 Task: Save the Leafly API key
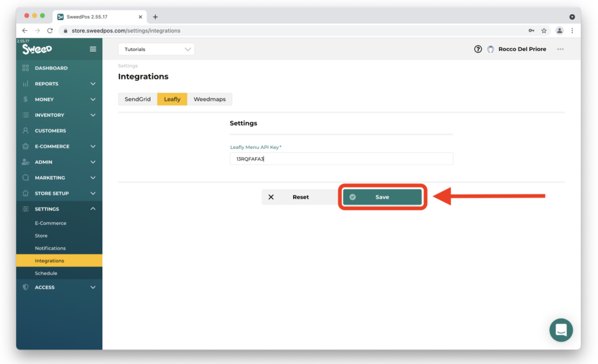click(382, 197)
